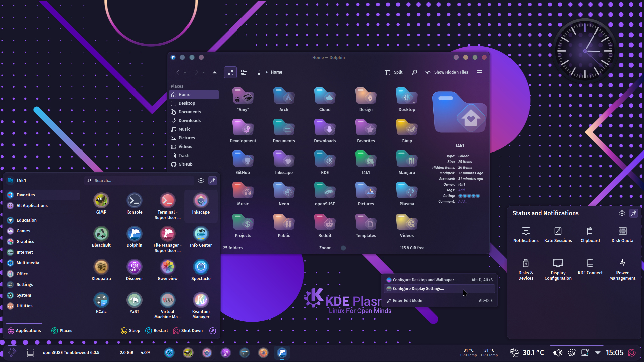Launch BleachBit from favorites
The image size is (644, 362).
pos(101,237)
